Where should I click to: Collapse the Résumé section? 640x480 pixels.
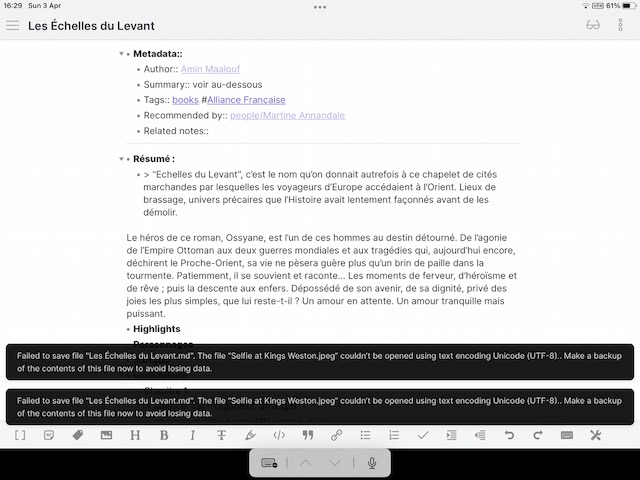121,159
